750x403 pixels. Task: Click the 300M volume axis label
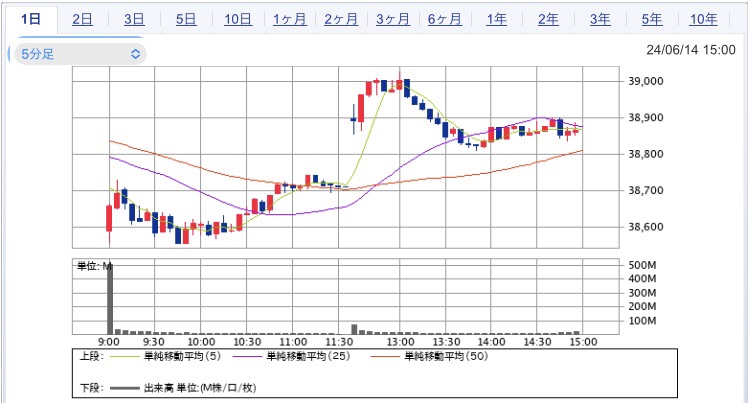[x=642, y=293]
